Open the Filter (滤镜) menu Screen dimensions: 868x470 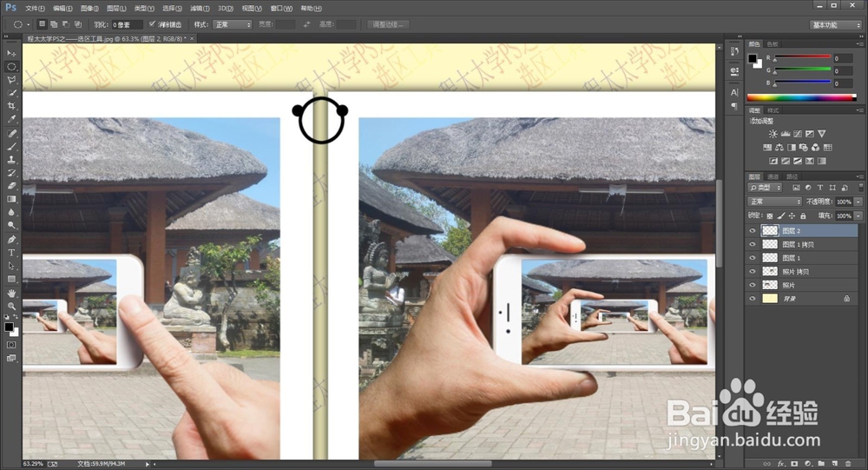pos(200,9)
